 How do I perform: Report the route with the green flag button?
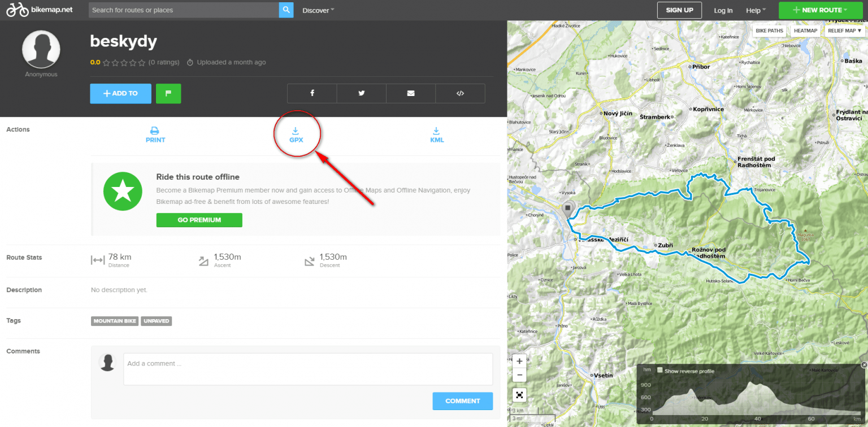[168, 93]
